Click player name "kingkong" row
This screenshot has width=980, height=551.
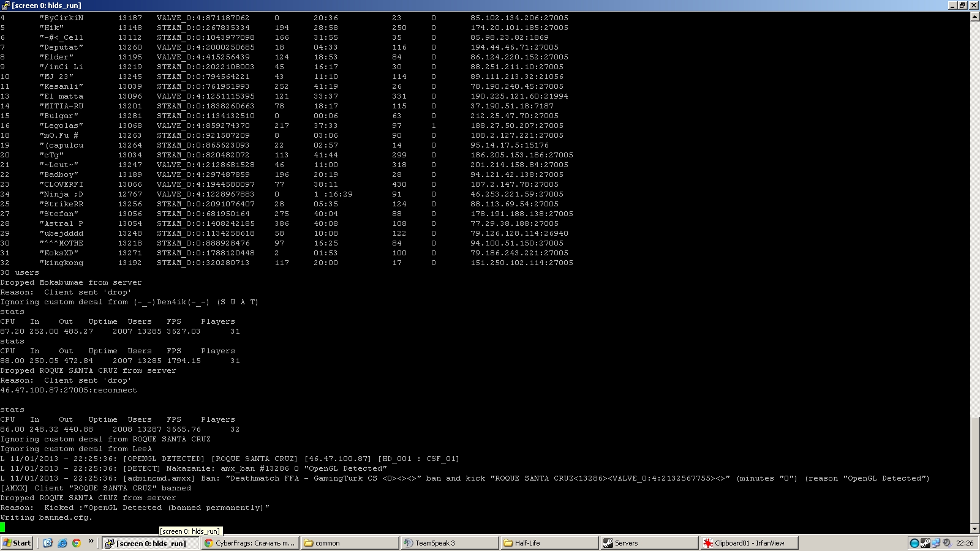pyautogui.click(x=61, y=263)
